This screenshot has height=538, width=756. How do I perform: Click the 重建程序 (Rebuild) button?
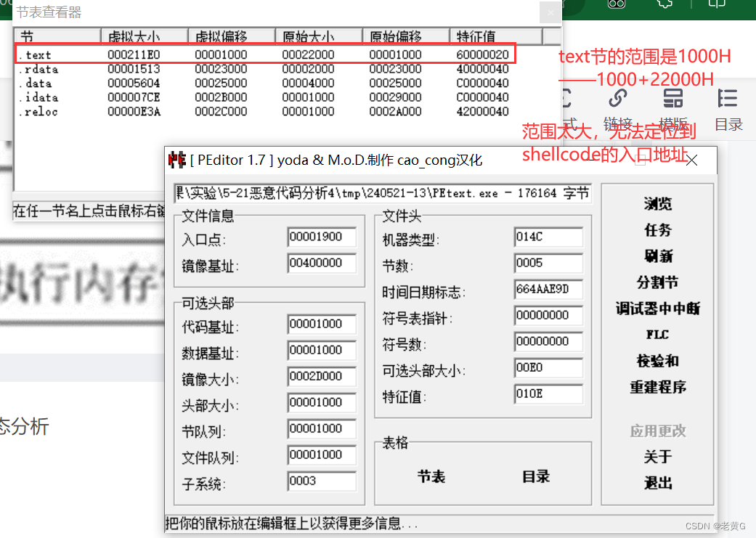658,386
